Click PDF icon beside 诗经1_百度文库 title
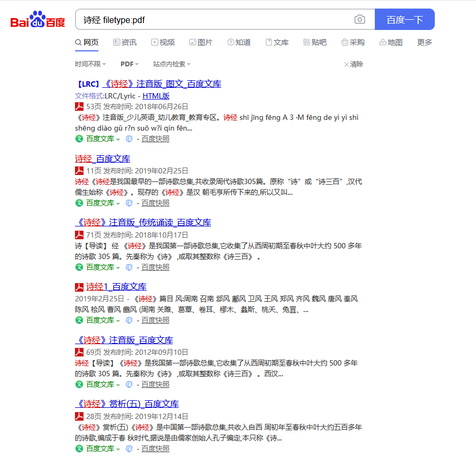The width and height of the screenshot is (476, 456). [x=79, y=287]
